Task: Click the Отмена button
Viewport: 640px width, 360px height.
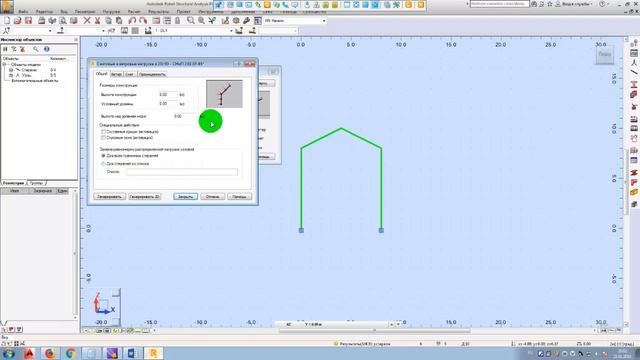Action: pyautogui.click(x=212, y=197)
